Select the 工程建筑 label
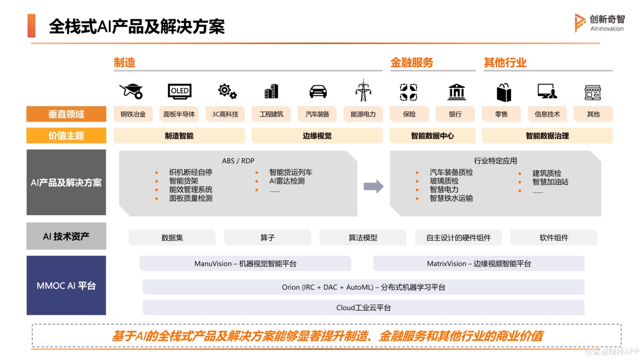The width and height of the screenshot is (644, 361). coord(271,114)
